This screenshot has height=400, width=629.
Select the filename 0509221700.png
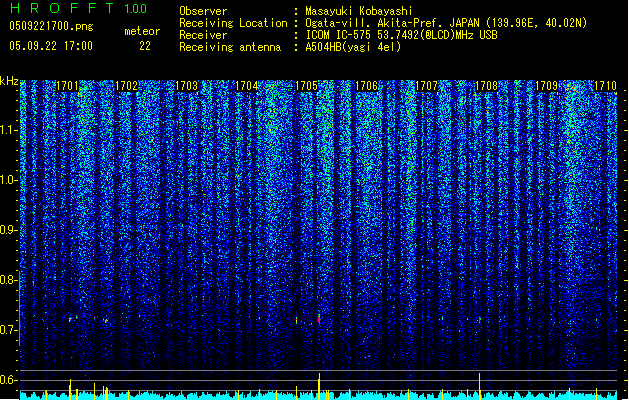click(x=51, y=26)
